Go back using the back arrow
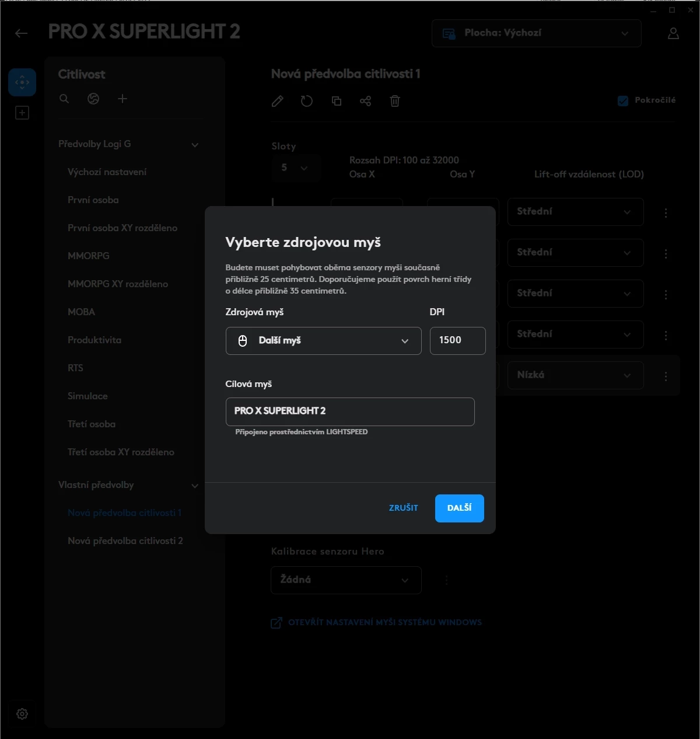This screenshot has height=739, width=700. coord(22,33)
